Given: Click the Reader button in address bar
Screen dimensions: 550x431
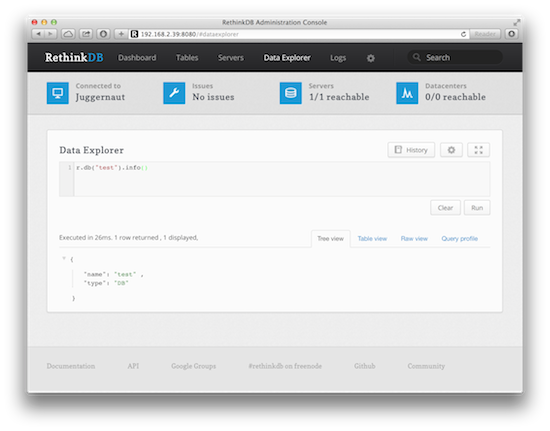Looking at the screenshot, I should click(x=485, y=34).
